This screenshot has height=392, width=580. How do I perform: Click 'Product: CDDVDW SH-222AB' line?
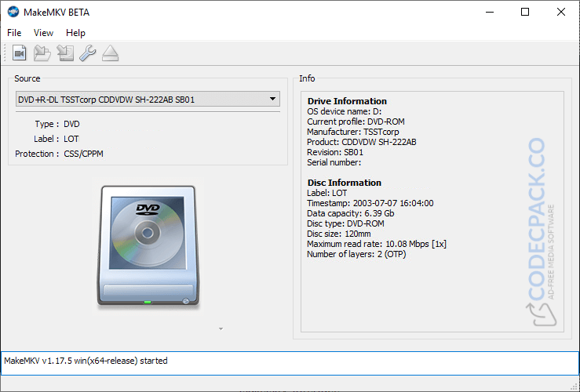tap(361, 142)
